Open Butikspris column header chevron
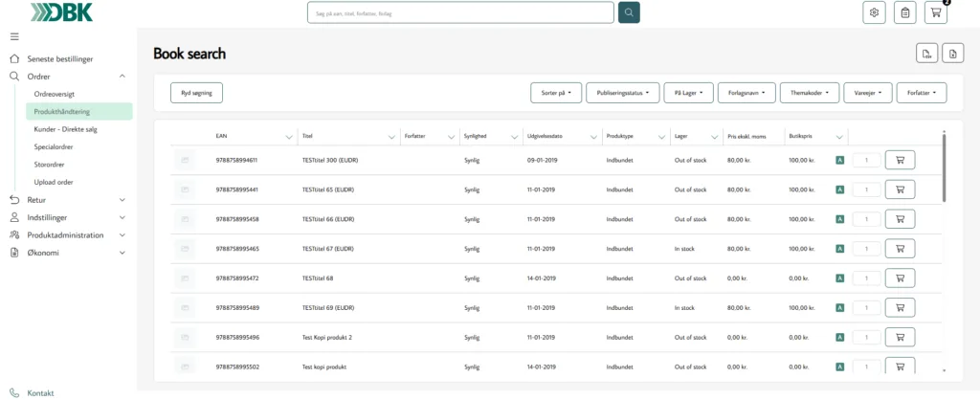Viewport: 980px width, 400px height. pos(839,137)
